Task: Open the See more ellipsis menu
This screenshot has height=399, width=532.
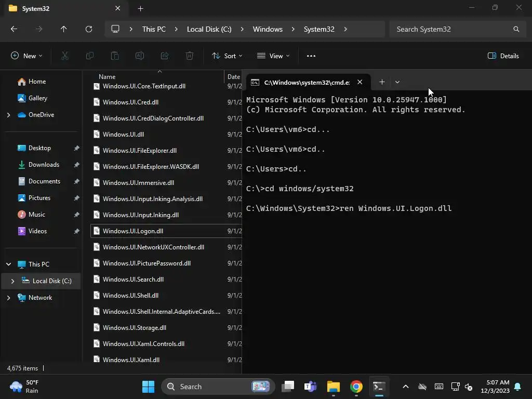Action: point(311,56)
